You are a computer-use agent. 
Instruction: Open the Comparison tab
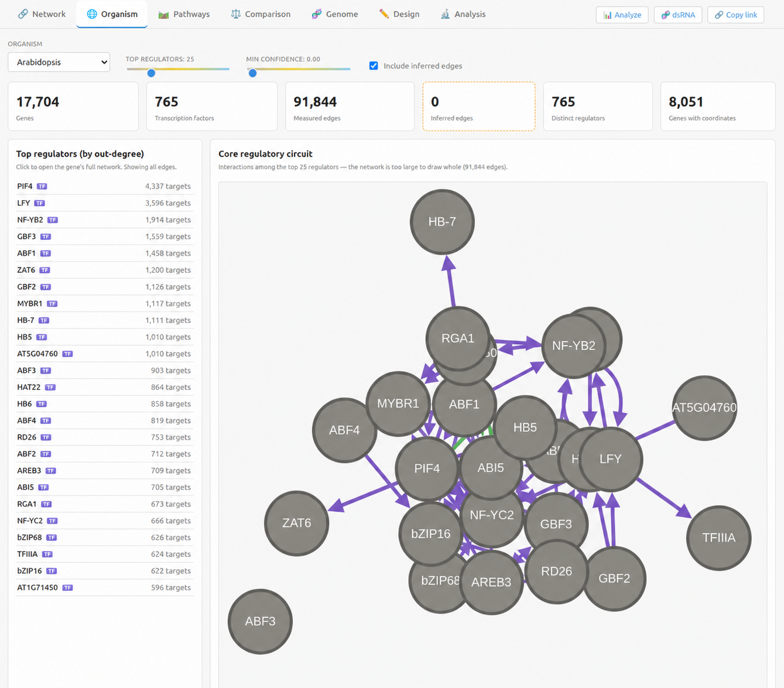[261, 14]
